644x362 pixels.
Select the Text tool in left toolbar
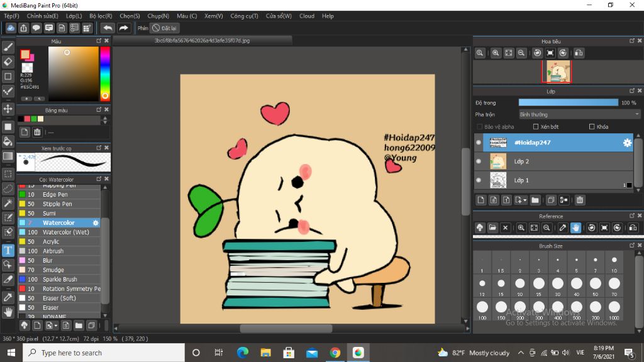(8, 250)
